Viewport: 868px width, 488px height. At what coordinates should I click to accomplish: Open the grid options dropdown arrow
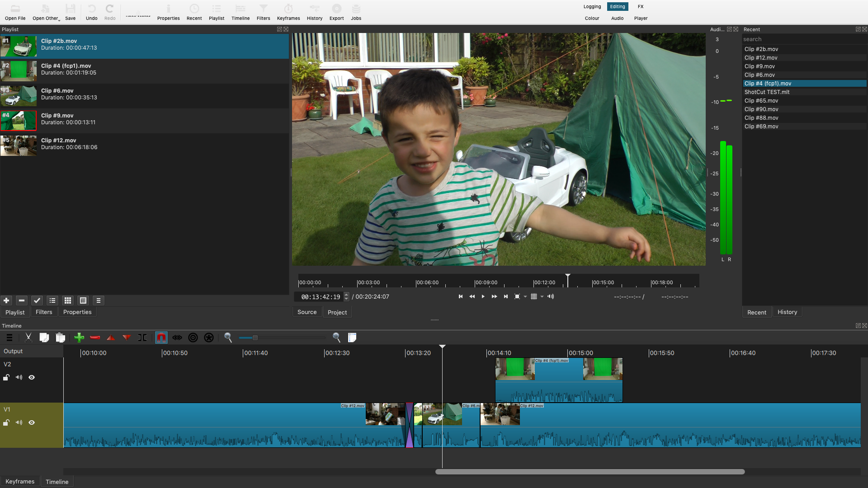[x=542, y=297]
